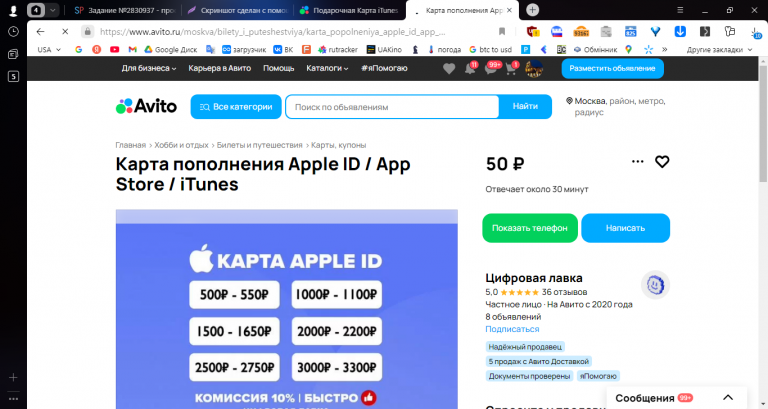Open Avito messages chat icon with 99+

[492, 68]
